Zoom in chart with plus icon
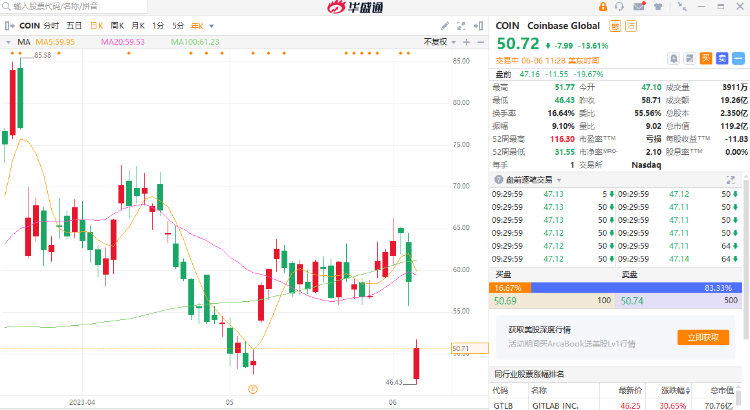The height and width of the screenshot is (410, 750). click(x=466, y=42)
